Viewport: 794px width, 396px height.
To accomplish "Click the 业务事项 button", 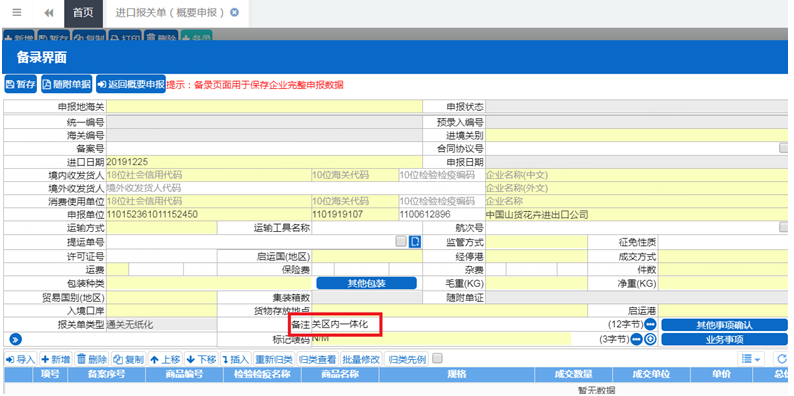I will (x=725, y=339).
